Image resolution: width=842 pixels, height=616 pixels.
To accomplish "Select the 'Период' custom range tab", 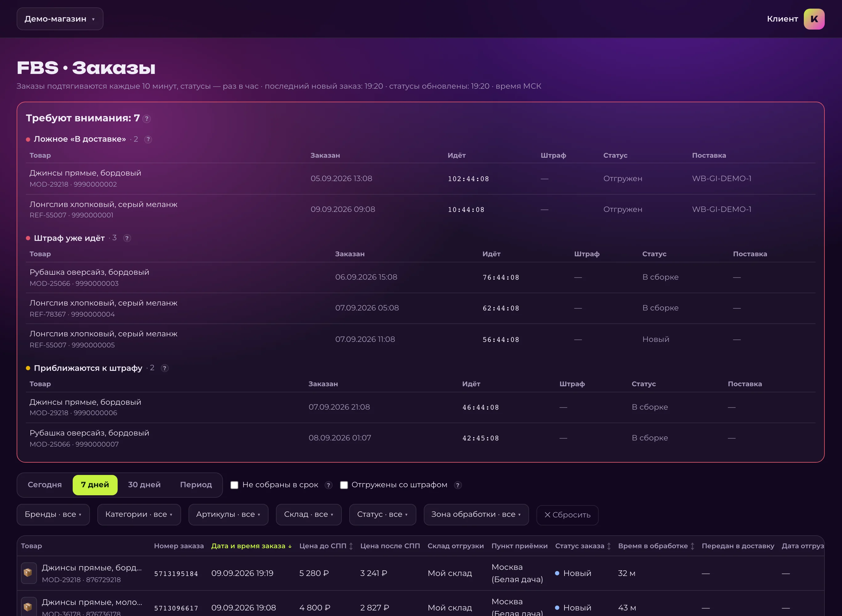I will 196,485.
